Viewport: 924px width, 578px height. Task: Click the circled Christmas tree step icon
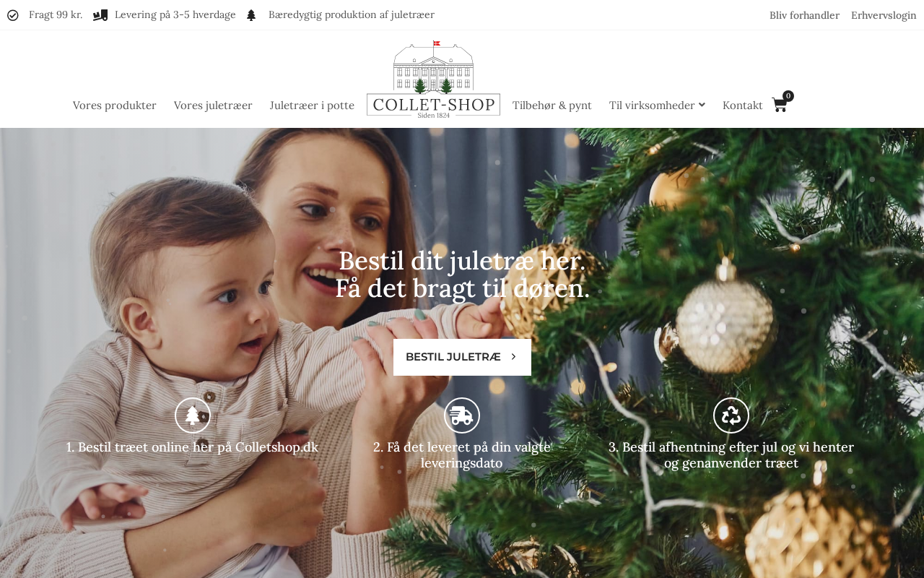tap(193, 415)
